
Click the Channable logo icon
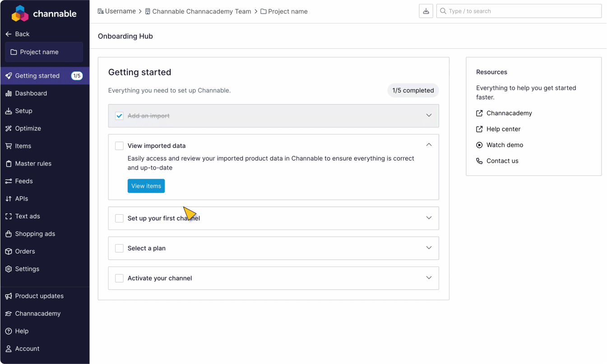(x=20, y=14)
